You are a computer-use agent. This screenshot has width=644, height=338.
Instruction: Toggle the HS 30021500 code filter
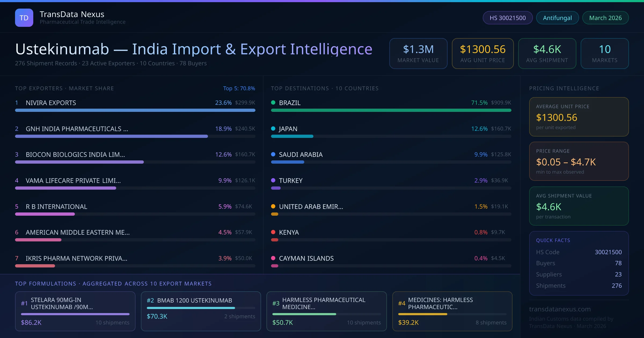[x=507, y=17]
